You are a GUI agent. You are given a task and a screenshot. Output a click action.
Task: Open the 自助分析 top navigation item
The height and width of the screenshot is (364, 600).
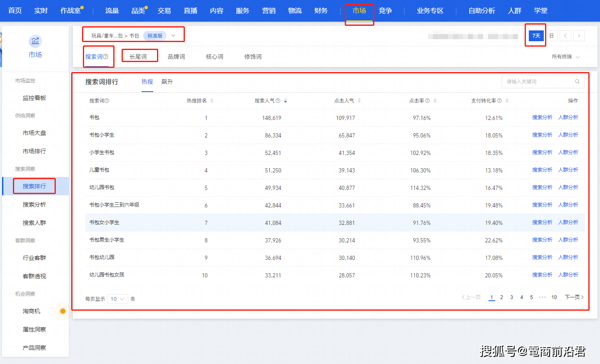click(x=482, y=10)
